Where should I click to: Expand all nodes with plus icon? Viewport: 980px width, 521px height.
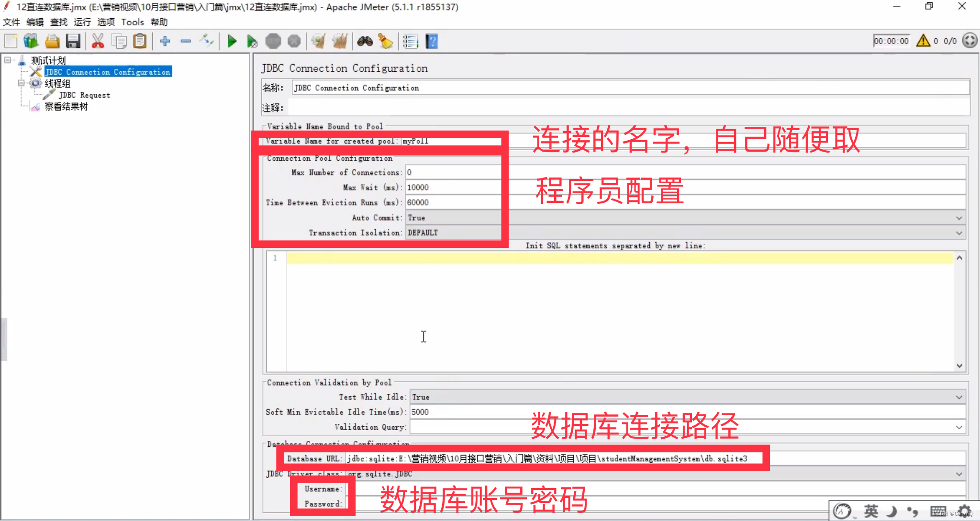(165, 41)
